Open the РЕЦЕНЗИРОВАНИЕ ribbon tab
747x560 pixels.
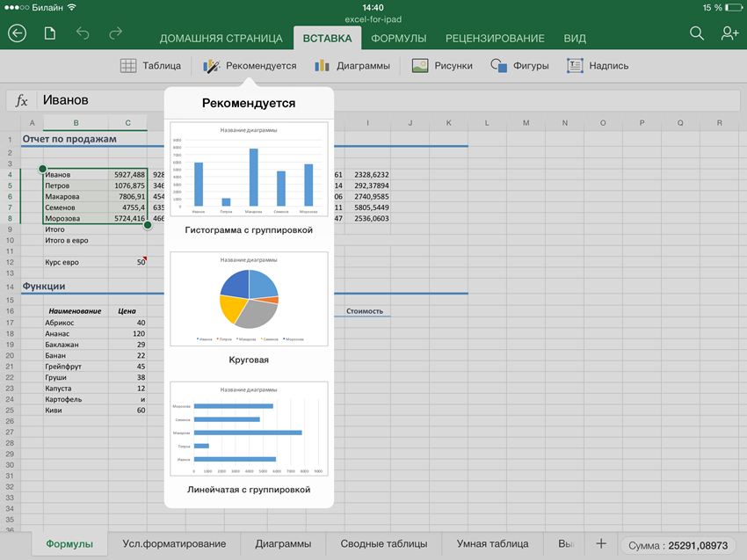point(495,39)
